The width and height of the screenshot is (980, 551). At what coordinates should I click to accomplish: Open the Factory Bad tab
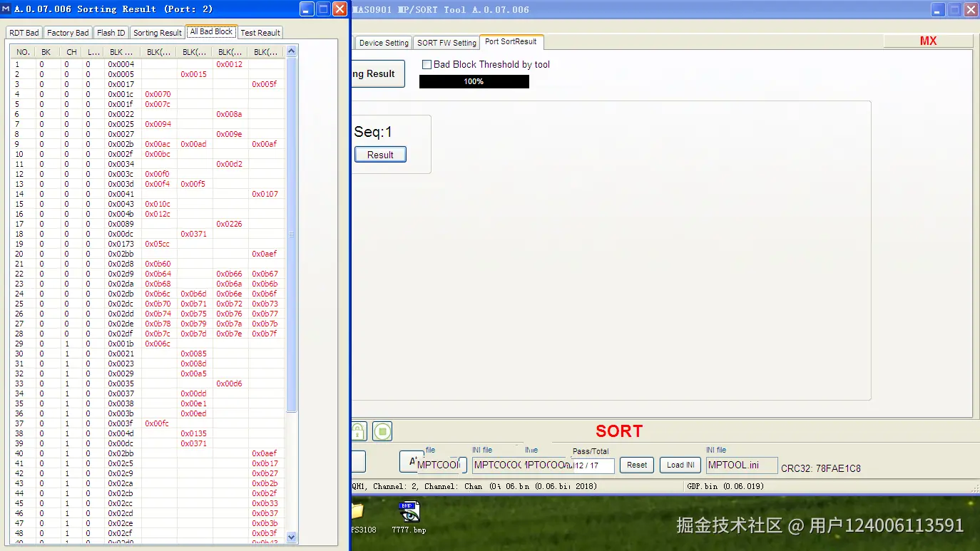coord(67,32)
